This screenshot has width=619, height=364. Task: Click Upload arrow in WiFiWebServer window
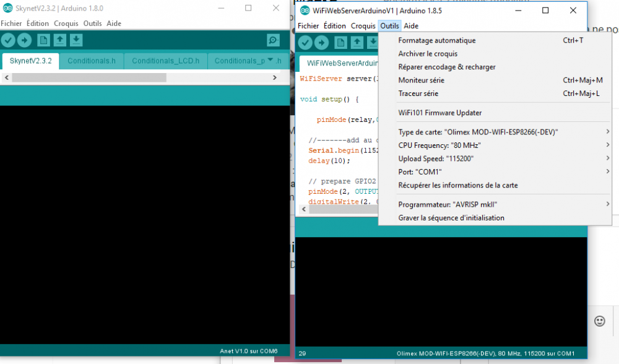[321, 42]
